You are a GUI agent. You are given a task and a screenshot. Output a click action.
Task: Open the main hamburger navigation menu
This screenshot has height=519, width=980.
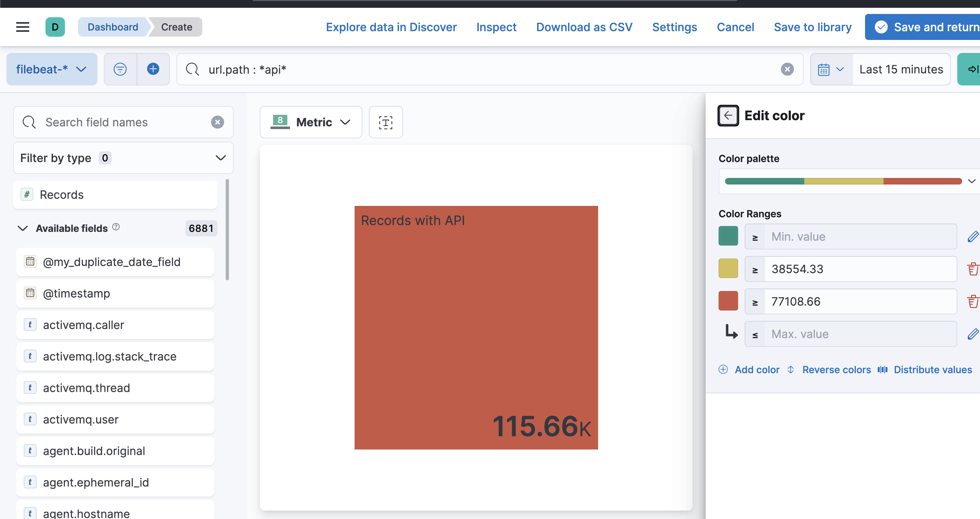click(x=22, y=27)
